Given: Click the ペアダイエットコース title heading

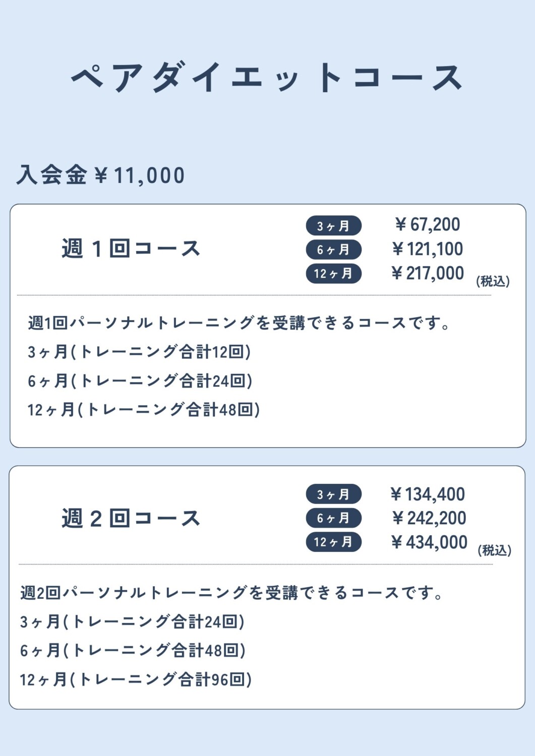Looking at the screenshot, I should click(267, 78).
